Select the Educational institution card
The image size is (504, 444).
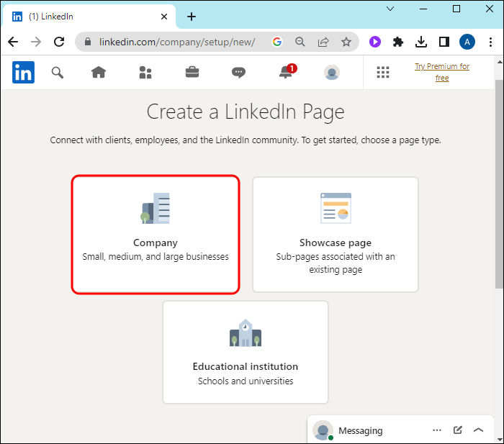[246, 352]
